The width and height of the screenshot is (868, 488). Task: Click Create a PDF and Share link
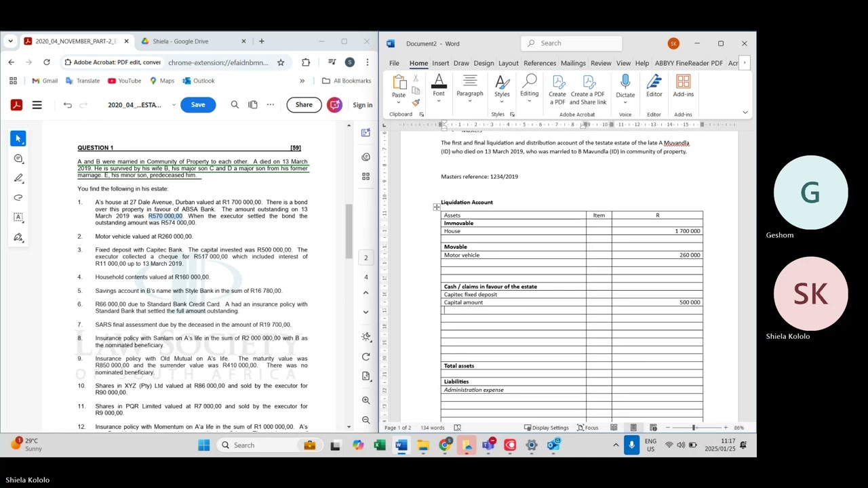(x=588, y=90)
